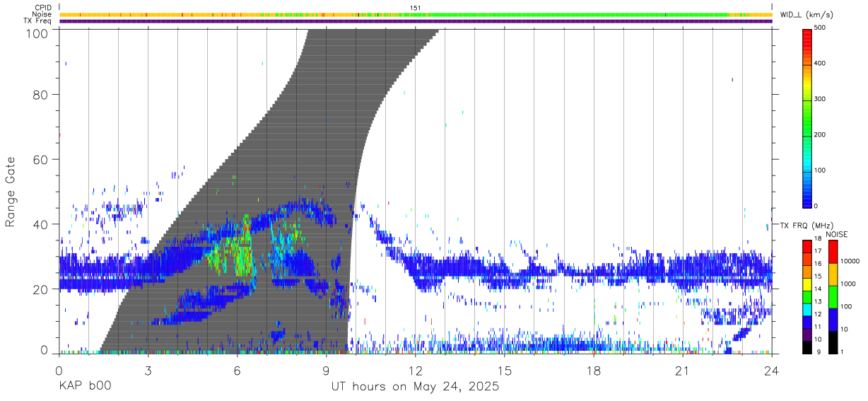The height and width of the screenshot is (401, 868).
Task: Click the TX Freq label
Action: pos(37,21)
